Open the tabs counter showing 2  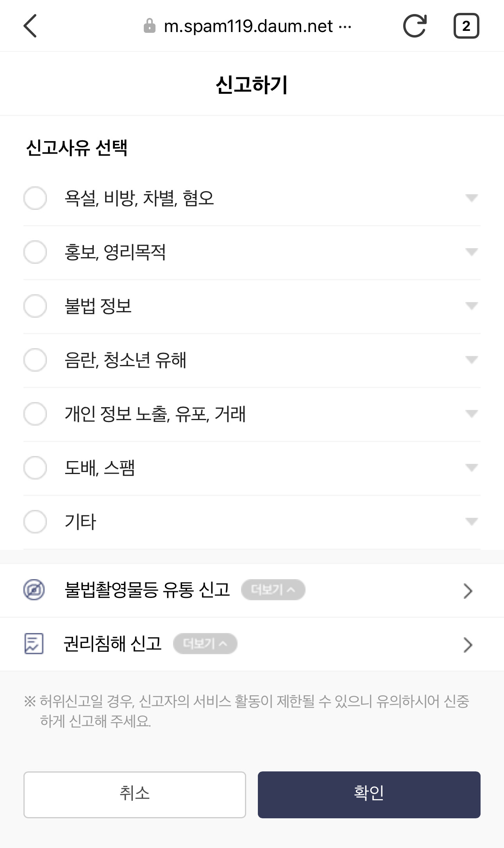(466, 26)
